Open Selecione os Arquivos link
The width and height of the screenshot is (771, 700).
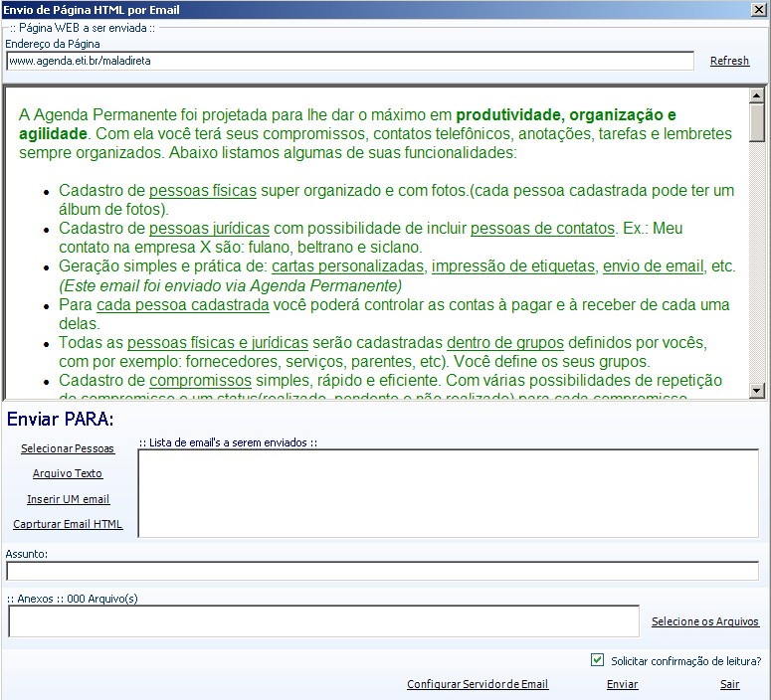click(x=704, y=621)
